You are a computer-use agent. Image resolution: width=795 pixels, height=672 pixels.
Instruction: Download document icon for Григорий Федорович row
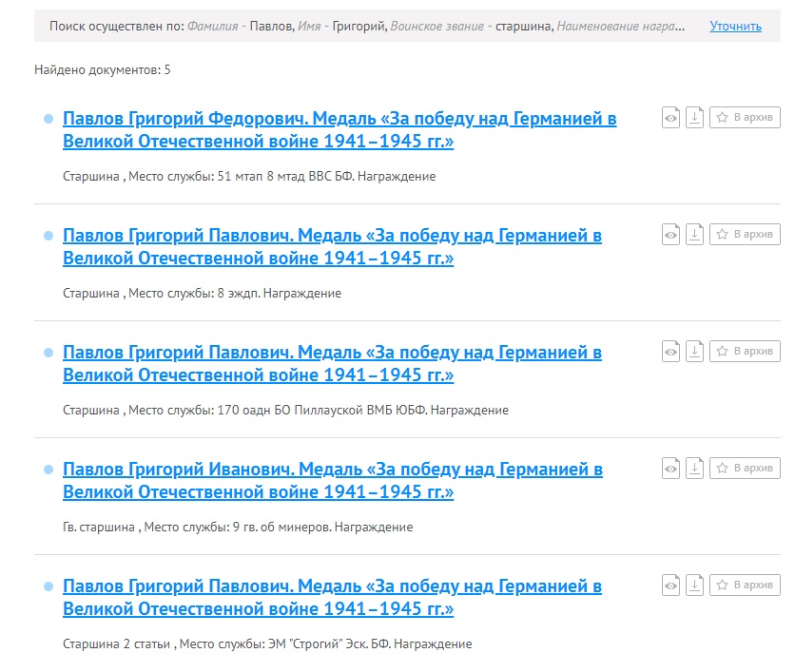click(694, 118)
